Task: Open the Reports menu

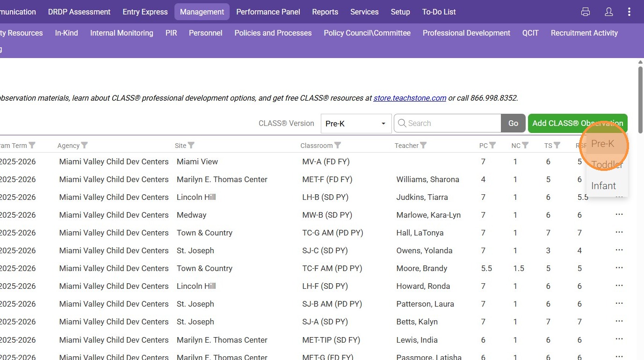Action: click(325, 12)
